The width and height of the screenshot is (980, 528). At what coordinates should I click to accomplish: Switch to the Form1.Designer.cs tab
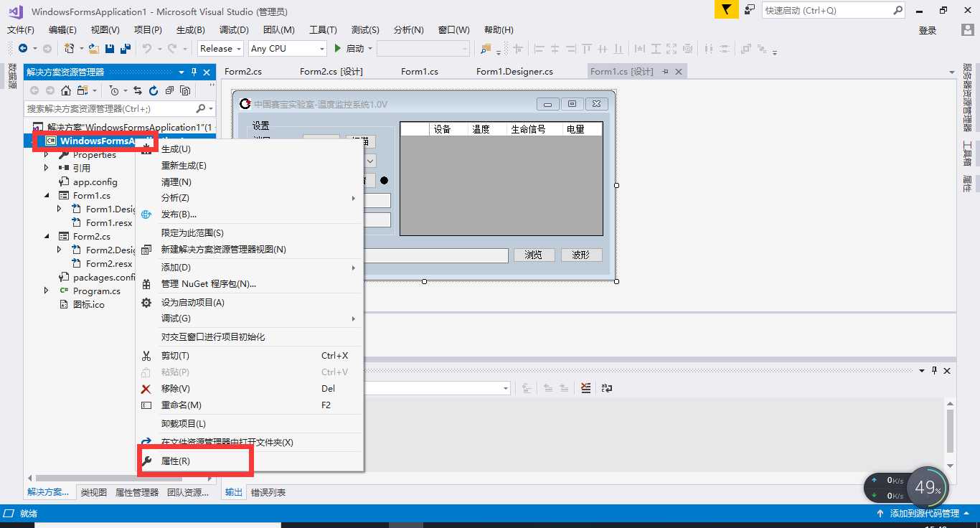tap(514, 72)
